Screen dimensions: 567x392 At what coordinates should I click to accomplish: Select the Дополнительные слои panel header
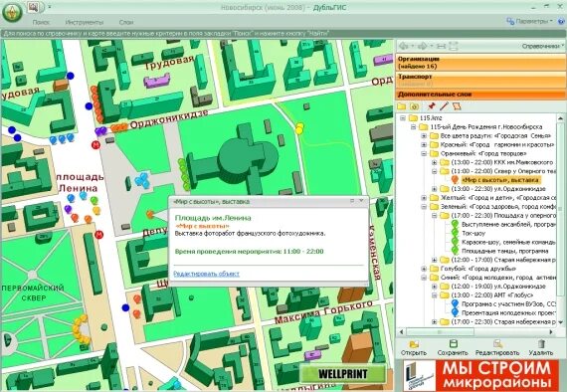[x=480, y=95]
